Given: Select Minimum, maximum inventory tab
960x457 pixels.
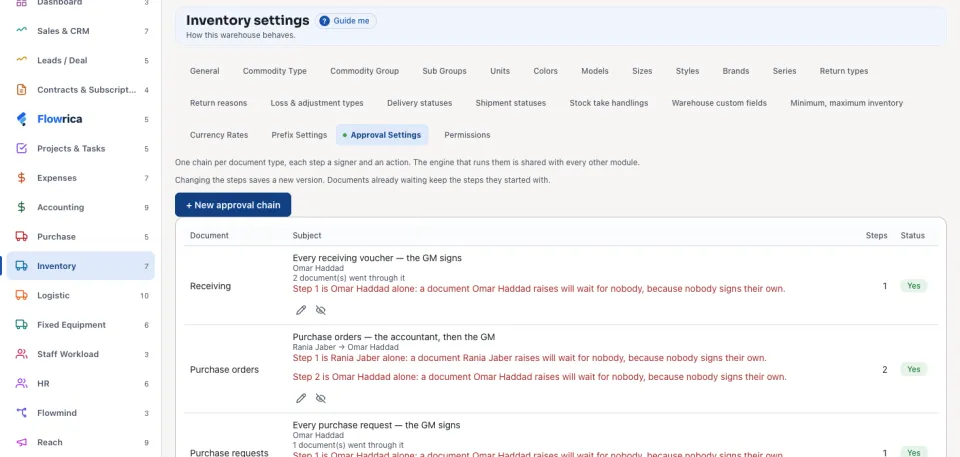Looking at the screenshot, I should click(x=847, y=103).
